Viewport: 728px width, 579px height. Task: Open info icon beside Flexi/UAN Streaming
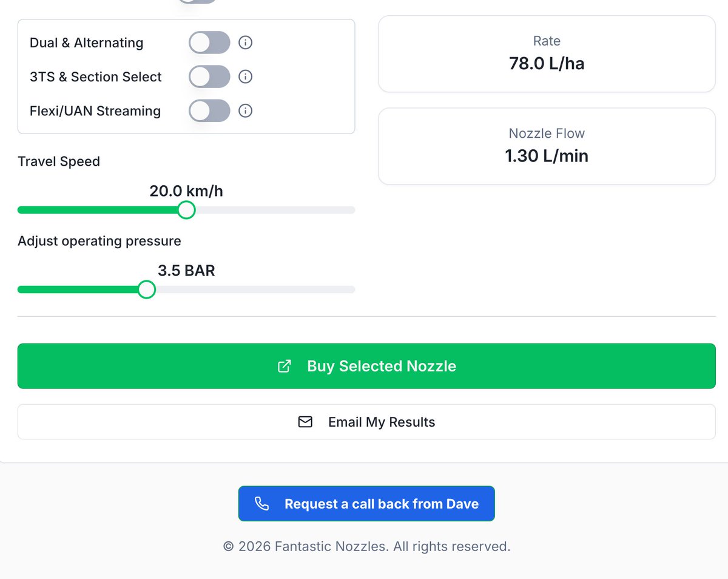coord(245,110)
